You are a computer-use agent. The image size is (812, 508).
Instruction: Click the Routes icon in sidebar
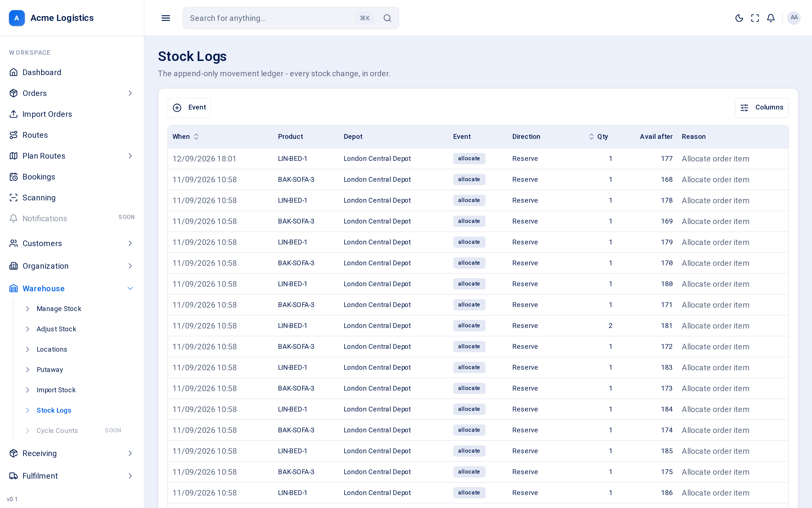click(x=14, y=135)
